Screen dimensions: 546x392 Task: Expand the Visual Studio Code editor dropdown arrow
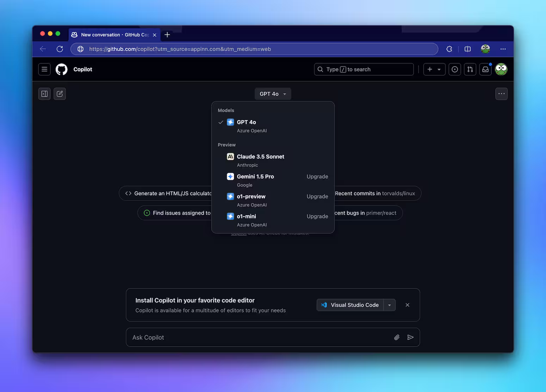coord(389,305)
